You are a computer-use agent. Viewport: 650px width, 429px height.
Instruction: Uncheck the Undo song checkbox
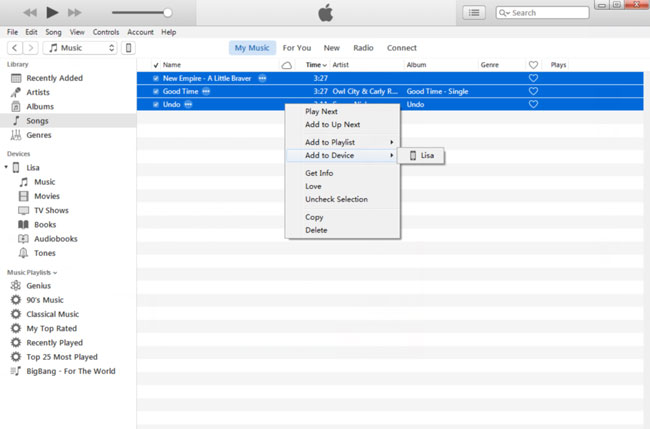click(x=156, y=104)
